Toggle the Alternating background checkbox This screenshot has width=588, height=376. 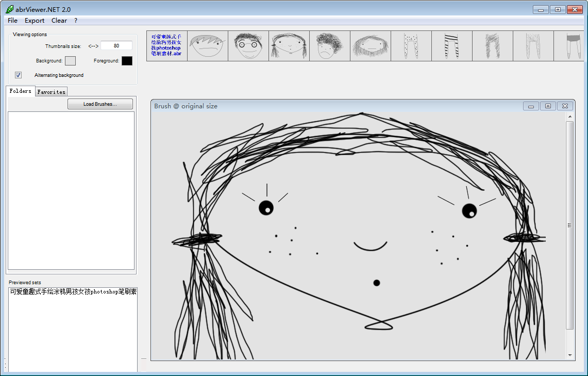(x=18, y=75)
